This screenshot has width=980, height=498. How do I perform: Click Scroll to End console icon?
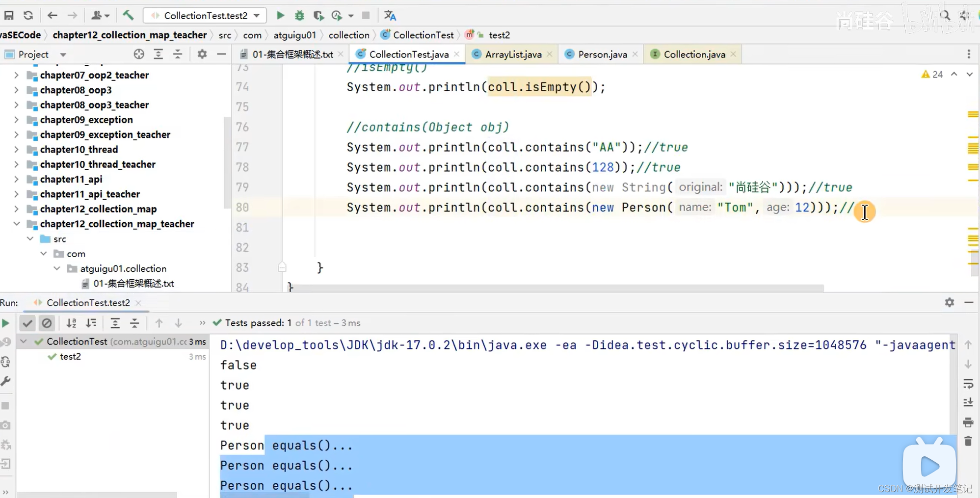968,402
